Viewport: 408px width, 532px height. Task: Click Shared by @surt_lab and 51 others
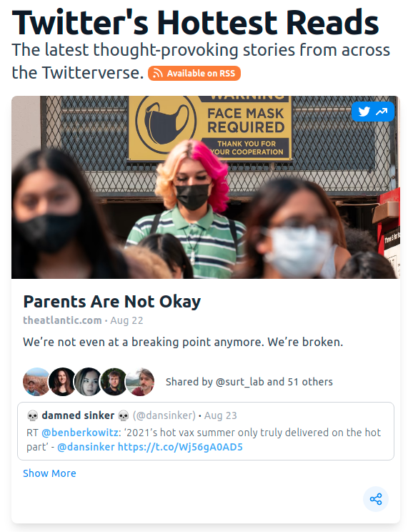point(249,382)
